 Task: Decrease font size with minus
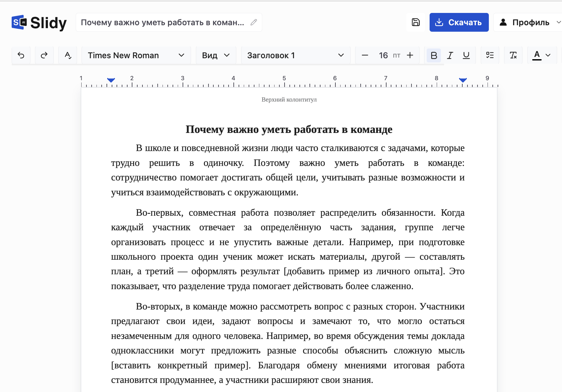365,55
